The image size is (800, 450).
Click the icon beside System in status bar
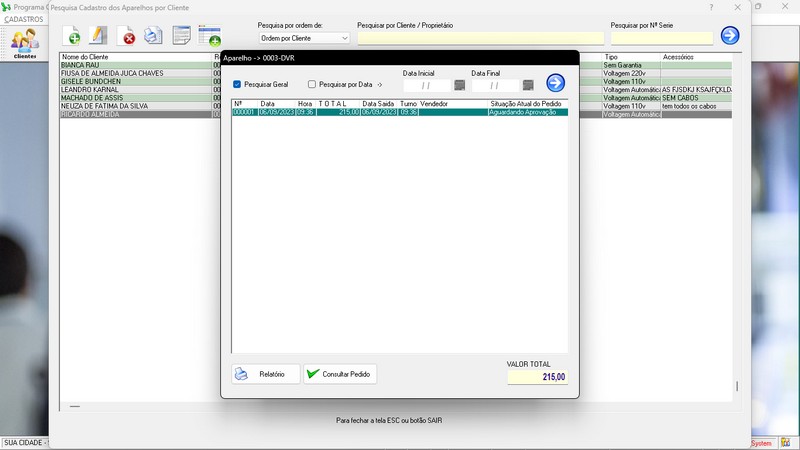785,443
